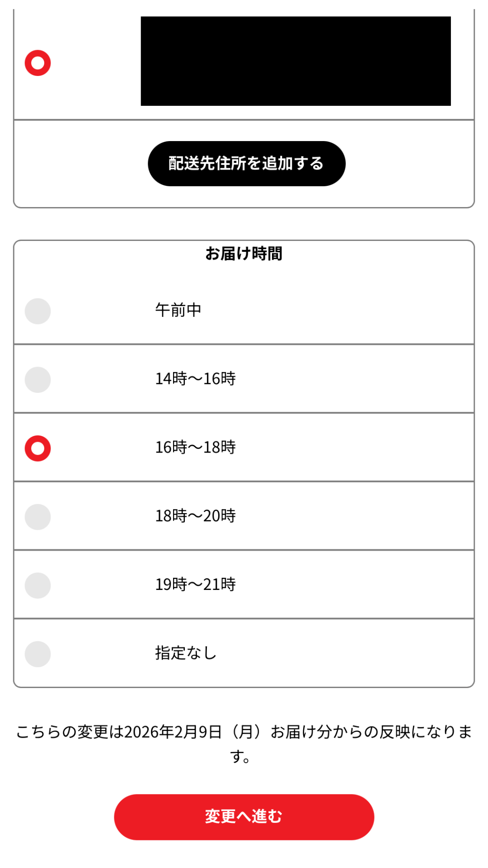The width and height of the screenshot is (488, 868).
Task: Tap the 18時〜20時 time slot label
Action: 195,516
